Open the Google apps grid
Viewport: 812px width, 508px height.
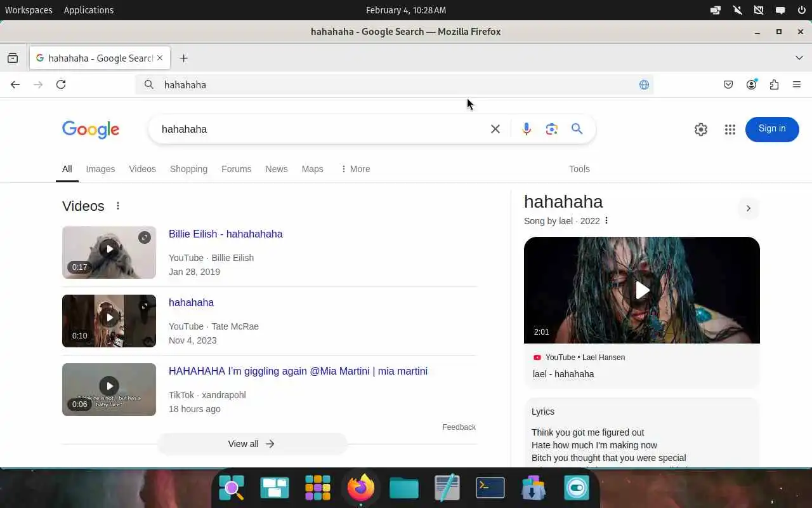[730, 129]
